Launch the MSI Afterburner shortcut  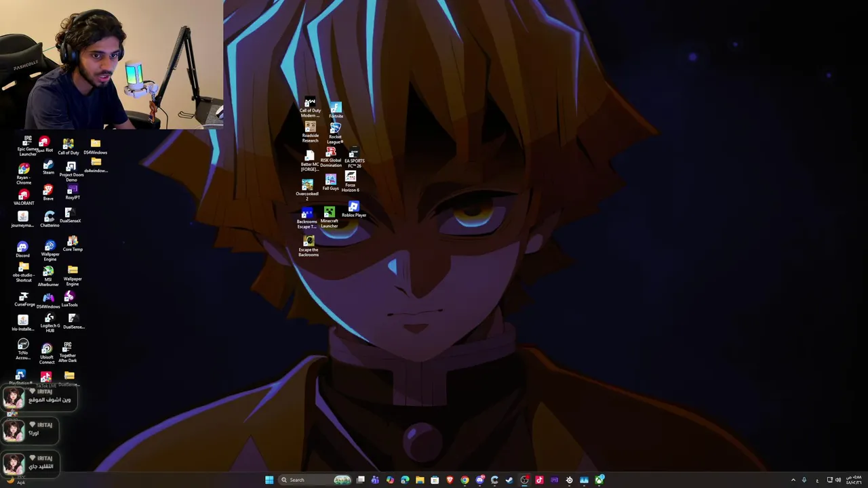click(x=48, y=276)
